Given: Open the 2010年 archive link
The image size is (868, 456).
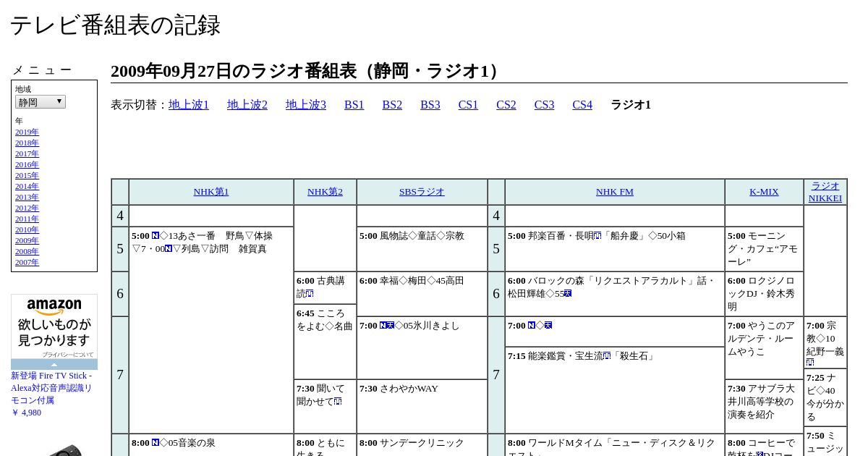Looking at the screenshot, I should (27, 230).
